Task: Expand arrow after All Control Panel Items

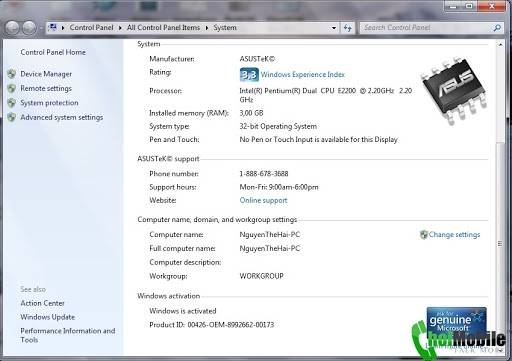Action: tap(207, 28)
